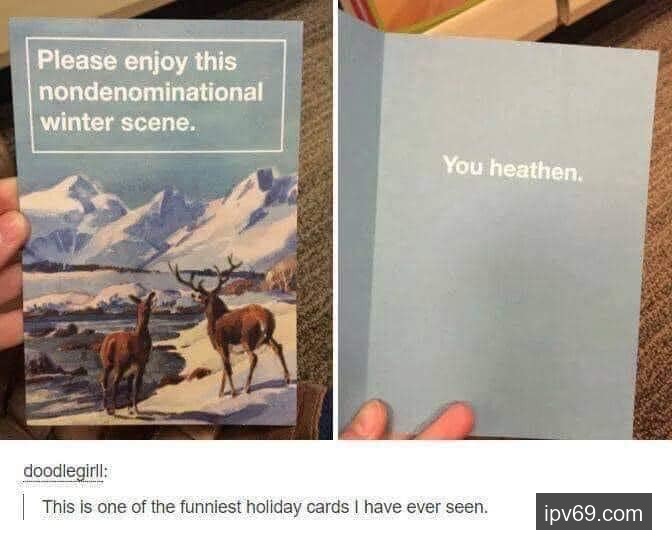This screenshot has width=672, height=550.
Task: Click the white text frame border on cover
Action: pyautogui.click(x=157, y=95)
